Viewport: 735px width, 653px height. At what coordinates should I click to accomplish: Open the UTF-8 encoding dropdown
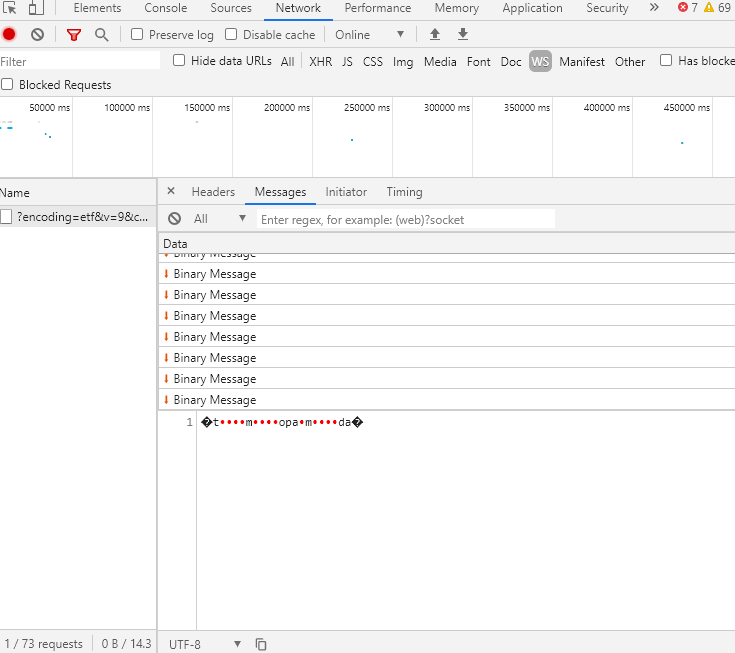point(205,645)
